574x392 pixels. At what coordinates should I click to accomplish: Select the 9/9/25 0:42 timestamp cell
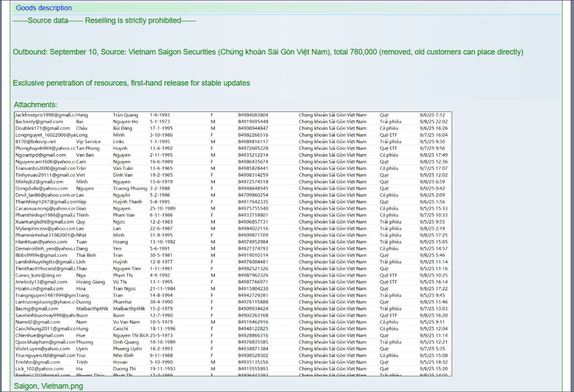pyautogui.click(x=432, y=189)
